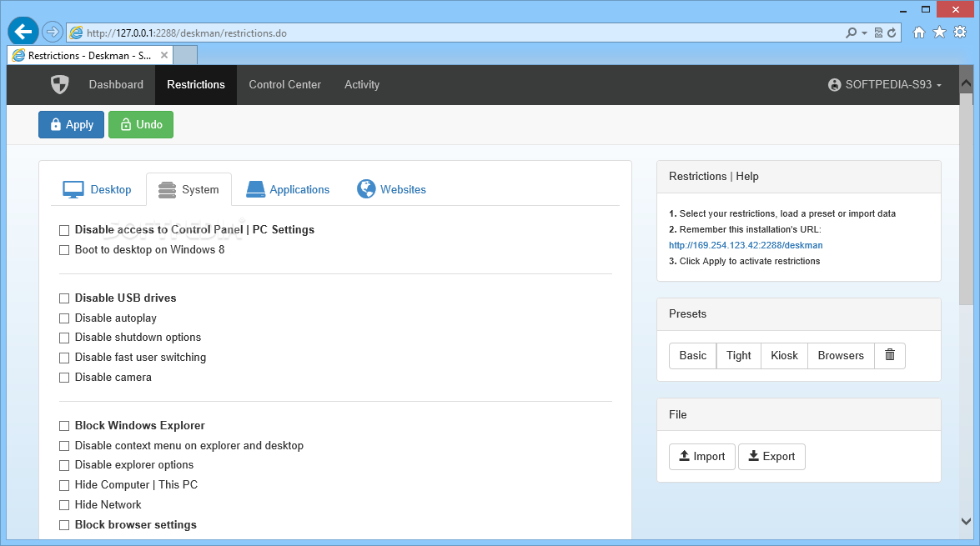This screenshot has height=546, width=980.
Task: Close the Restrictions - Deskman tab
Action: [163, 55]
